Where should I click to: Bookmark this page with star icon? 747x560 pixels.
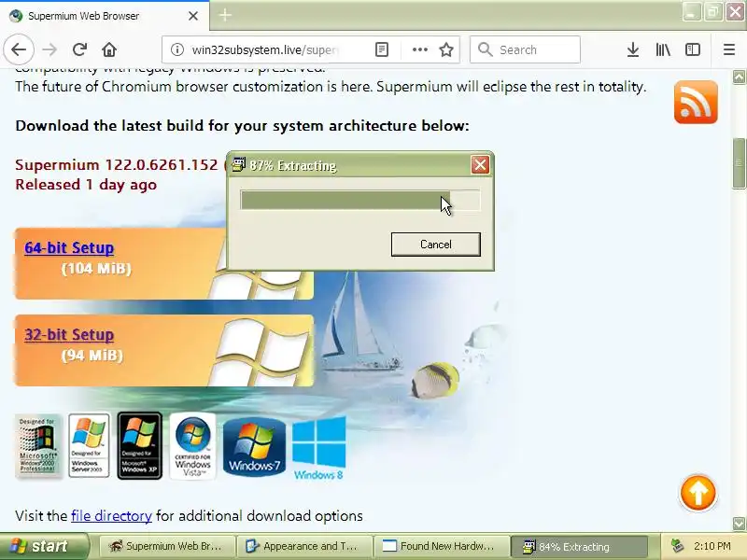pos(446,49)
